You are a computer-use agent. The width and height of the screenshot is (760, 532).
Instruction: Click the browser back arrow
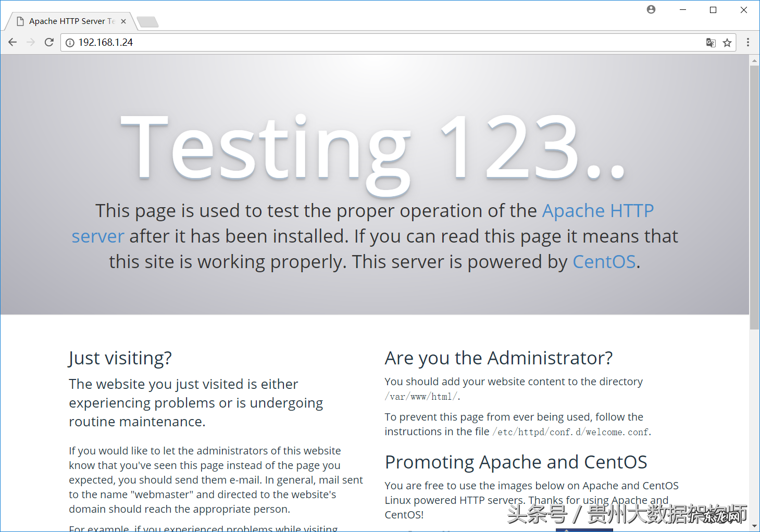point(13,42)
